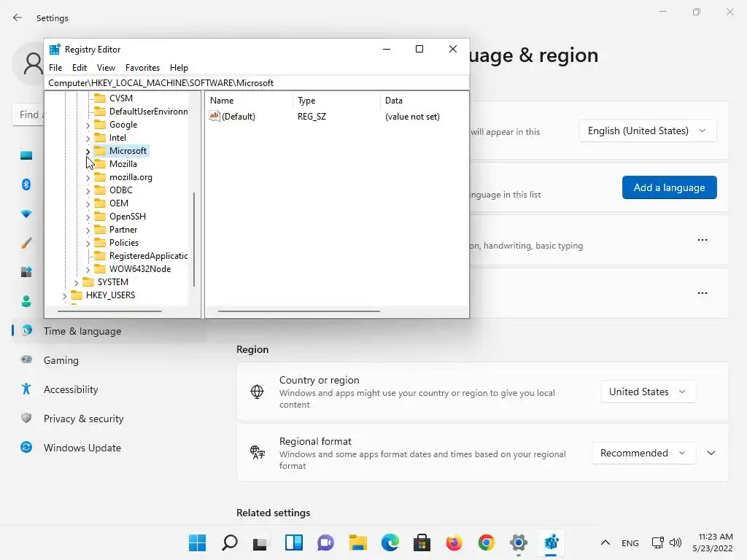The image size is (747, 560).
Task: Select the RegisteredApplications key
Action: click(x=148, y=256)
